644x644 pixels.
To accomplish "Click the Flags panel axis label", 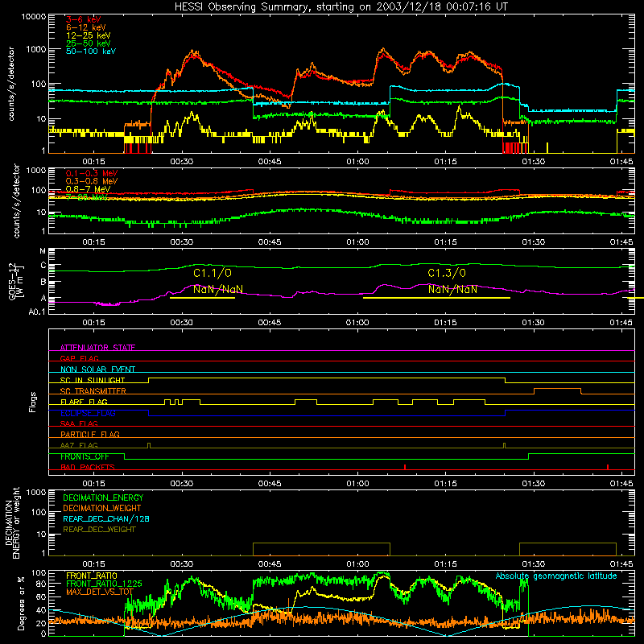I will point(33,402).
